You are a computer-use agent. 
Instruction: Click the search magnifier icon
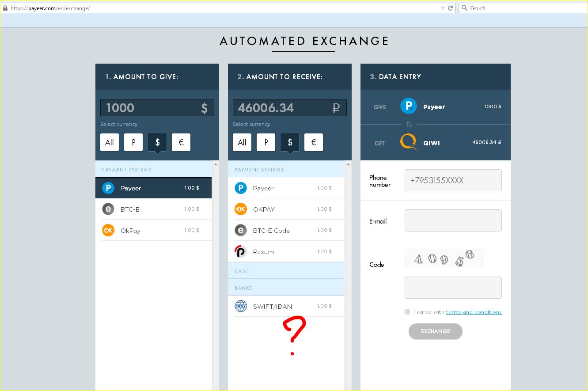point(464,8)
